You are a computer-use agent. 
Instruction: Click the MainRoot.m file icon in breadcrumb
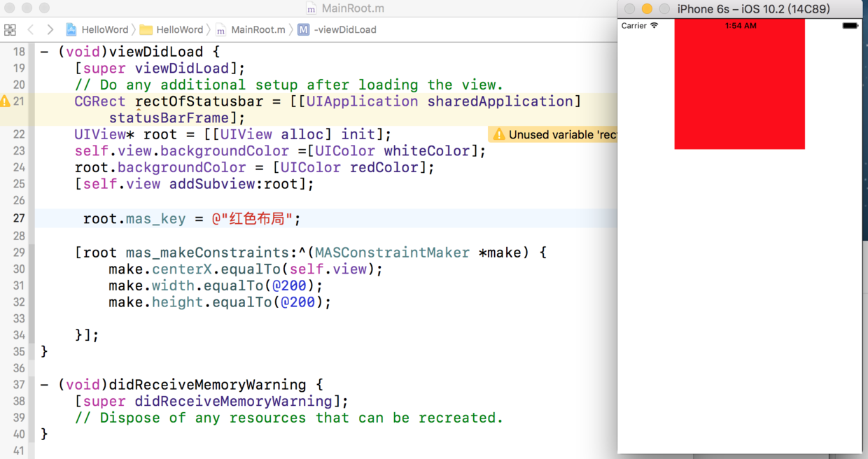tap(220, 29)
